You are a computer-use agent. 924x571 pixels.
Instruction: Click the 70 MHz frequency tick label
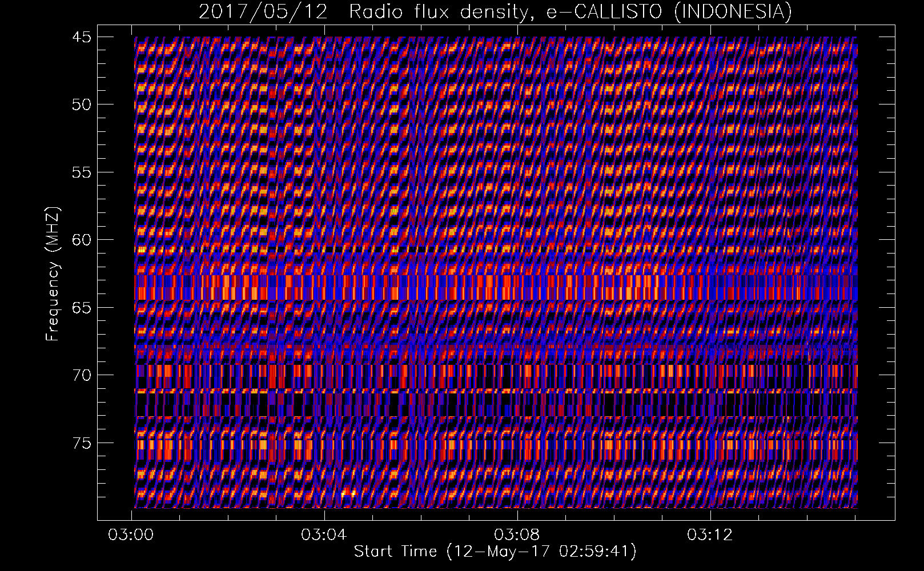(81, 375)
